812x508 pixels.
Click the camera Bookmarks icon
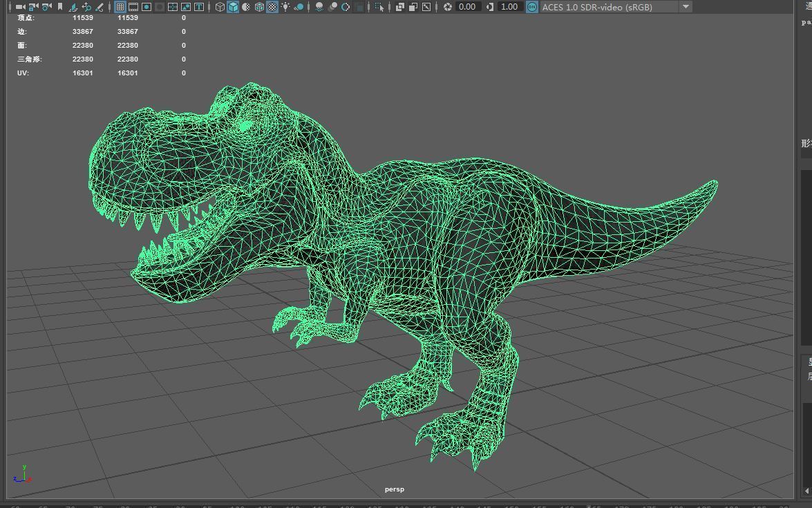[x=60, y=7]
